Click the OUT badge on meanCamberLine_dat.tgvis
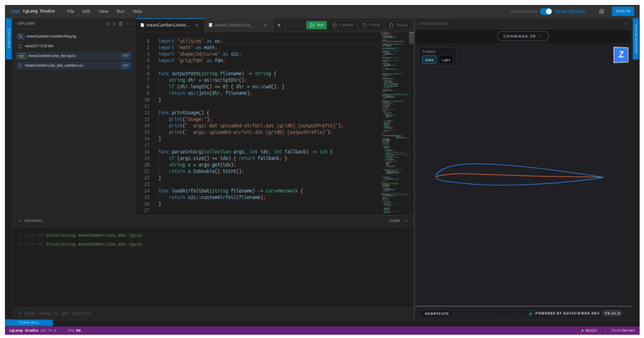Image resolution: width=644 pixels, height=338 pixels. click(x=126, y=55)
